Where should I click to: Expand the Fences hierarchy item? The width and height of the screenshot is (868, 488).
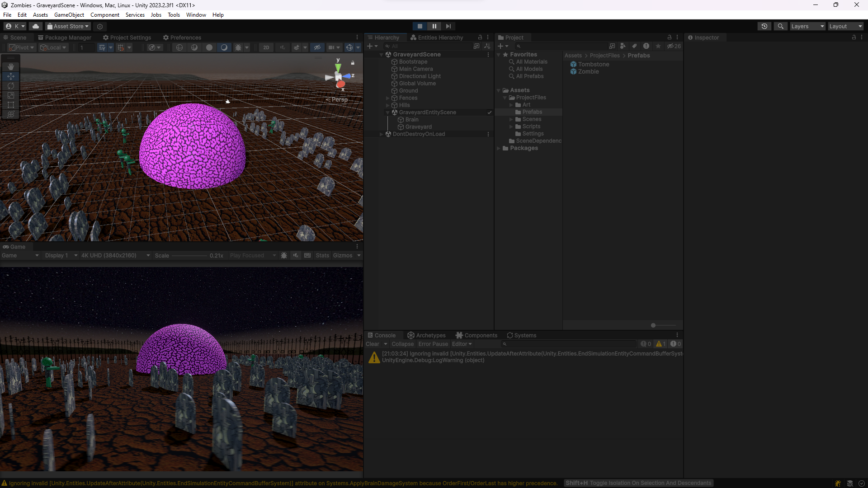point(387,98)
